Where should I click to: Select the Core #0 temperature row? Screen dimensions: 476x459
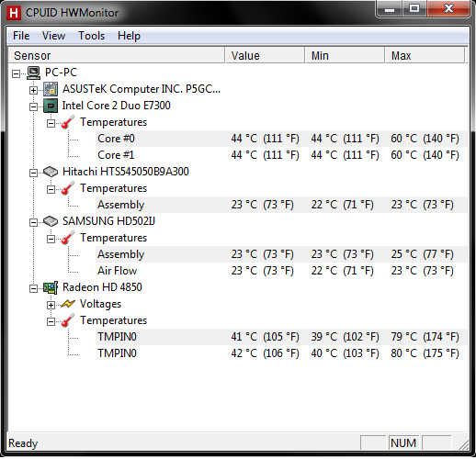pyautogui.click(x=281, y=139)
